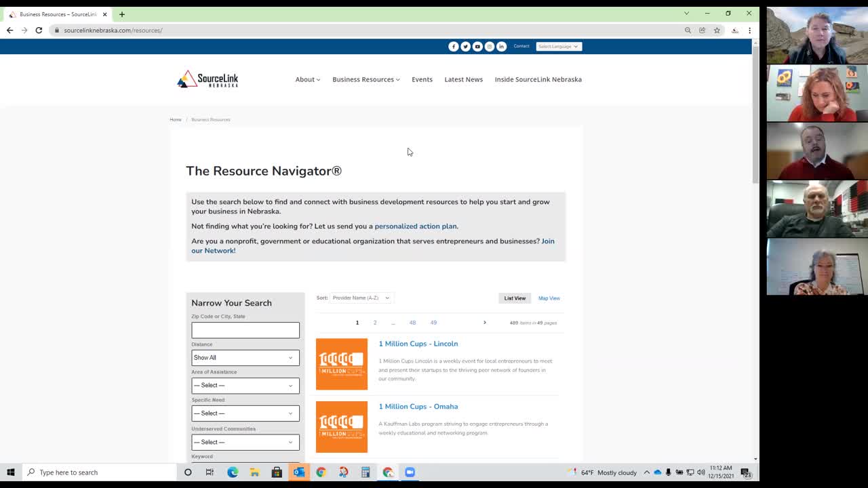Viewport: 868px width, 488px height.
Task: Open the Twitter social icon
Action: tap(465, 46)
